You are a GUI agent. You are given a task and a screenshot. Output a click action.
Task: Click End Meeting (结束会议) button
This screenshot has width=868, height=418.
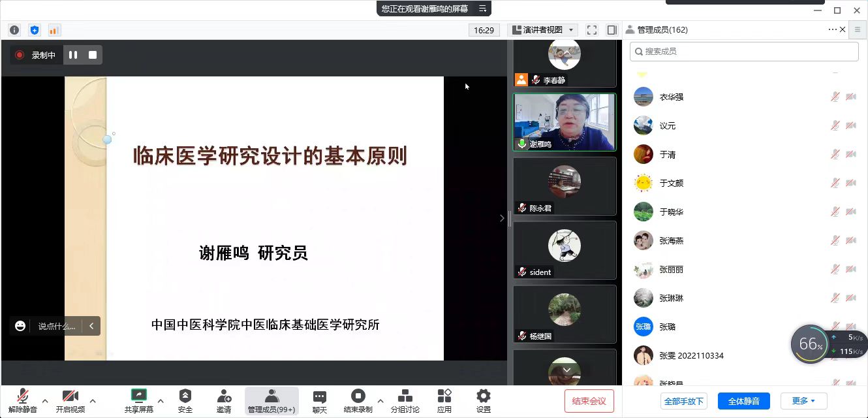[589, 401]
